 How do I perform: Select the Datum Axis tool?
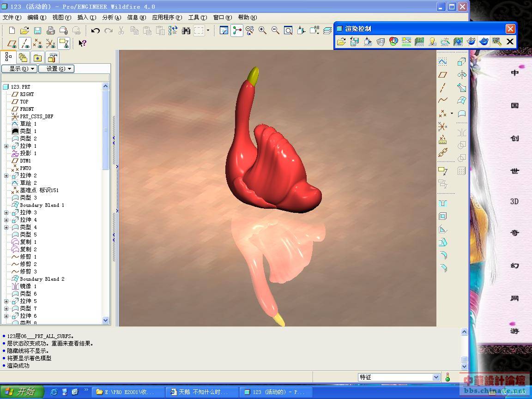tap(442, 88)
